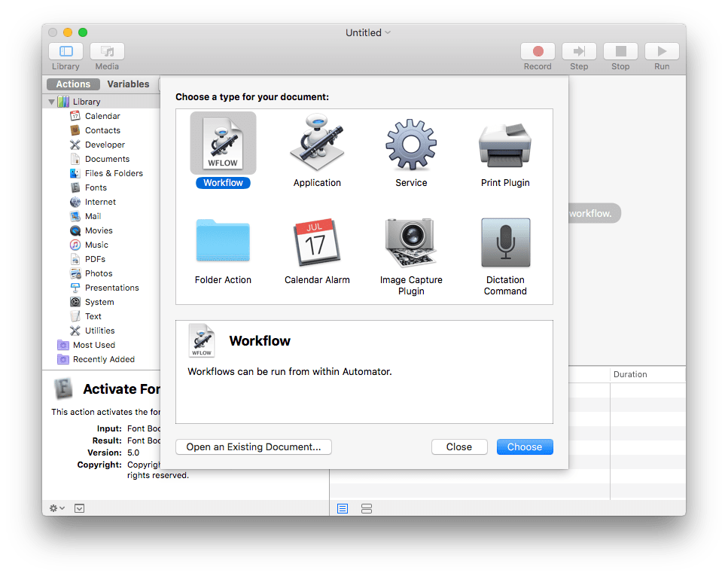Image resolution: width=728 pixels, height=576 pixels.
Task: Show the log list view
Action: coord(343,509)
